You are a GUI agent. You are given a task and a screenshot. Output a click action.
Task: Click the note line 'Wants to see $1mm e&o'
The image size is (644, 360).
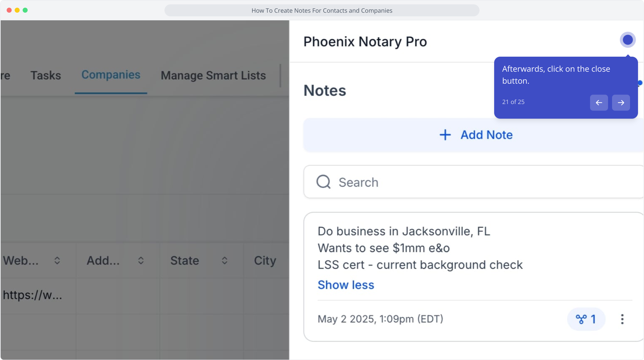[384, 248]
